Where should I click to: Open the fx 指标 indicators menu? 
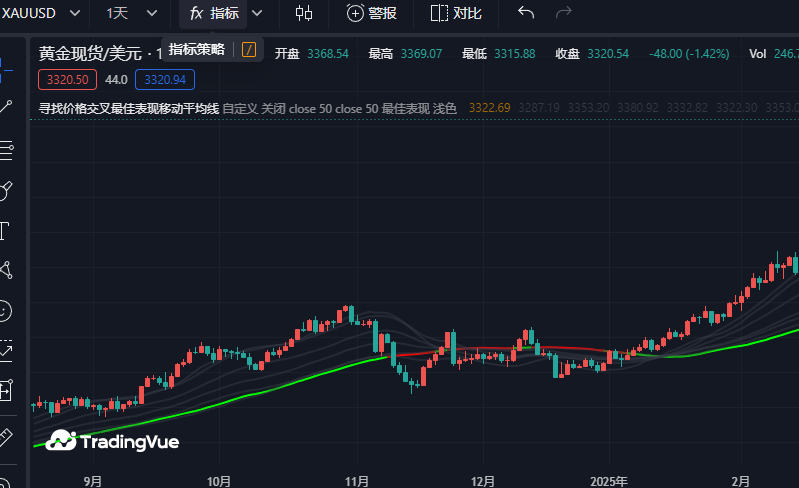pos(214,13)
